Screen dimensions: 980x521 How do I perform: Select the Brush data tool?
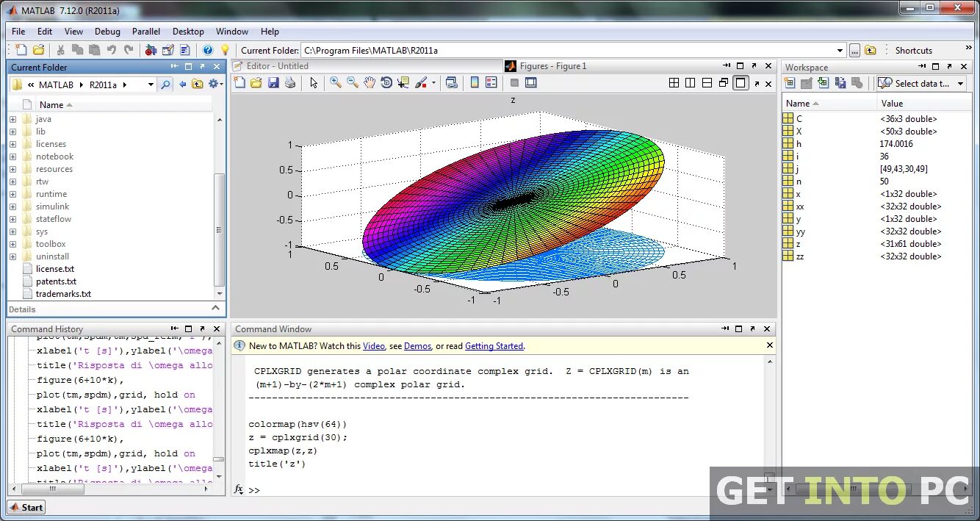(421, 82)
